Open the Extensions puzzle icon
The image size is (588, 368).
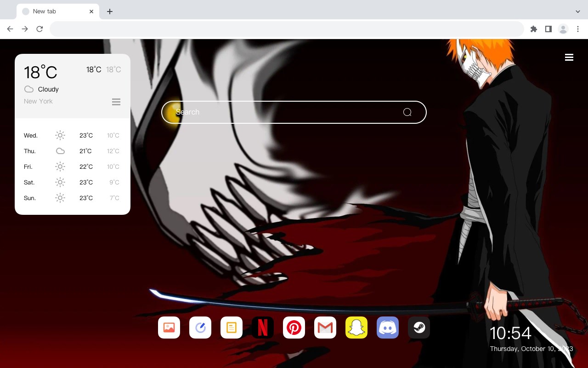pos(533,29)
